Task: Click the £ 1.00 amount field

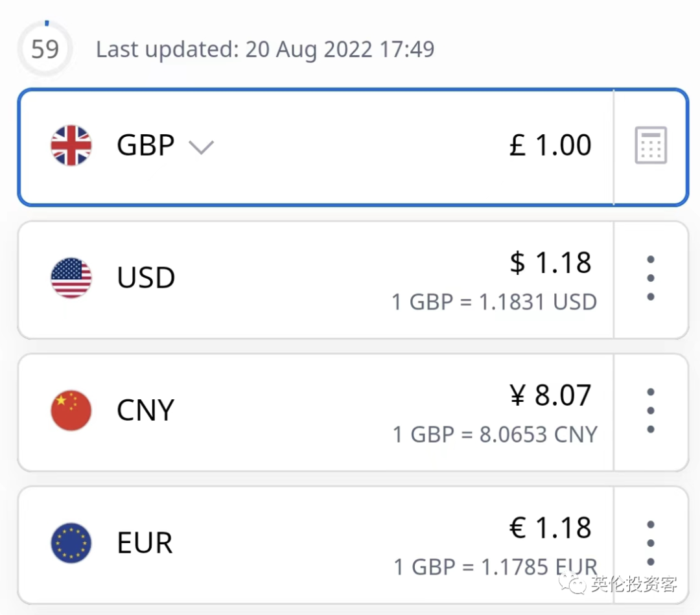Action: (550, 145)
